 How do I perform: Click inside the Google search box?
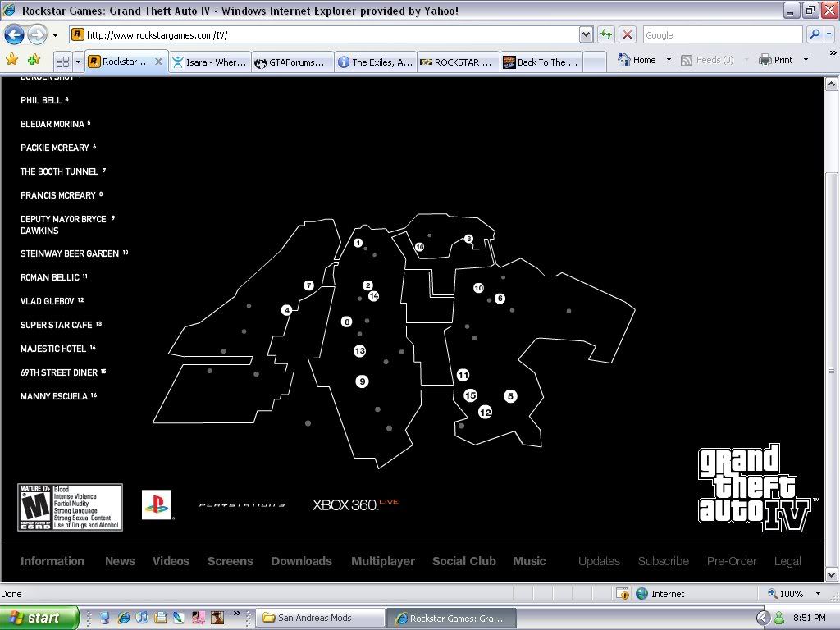pos(720,35)
